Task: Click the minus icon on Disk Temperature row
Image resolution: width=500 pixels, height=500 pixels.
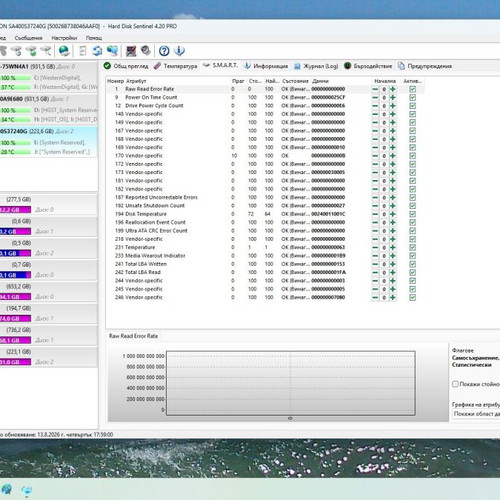Action: click(375, 214)
